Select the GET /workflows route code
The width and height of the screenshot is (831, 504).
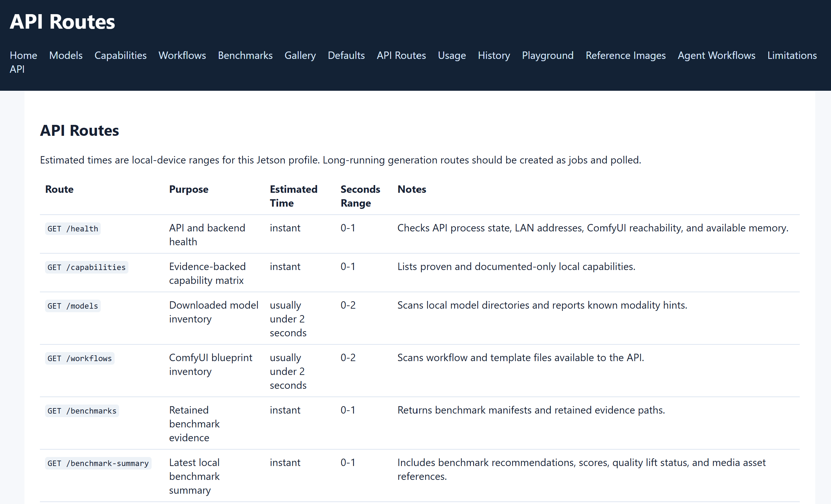[79, 358]
